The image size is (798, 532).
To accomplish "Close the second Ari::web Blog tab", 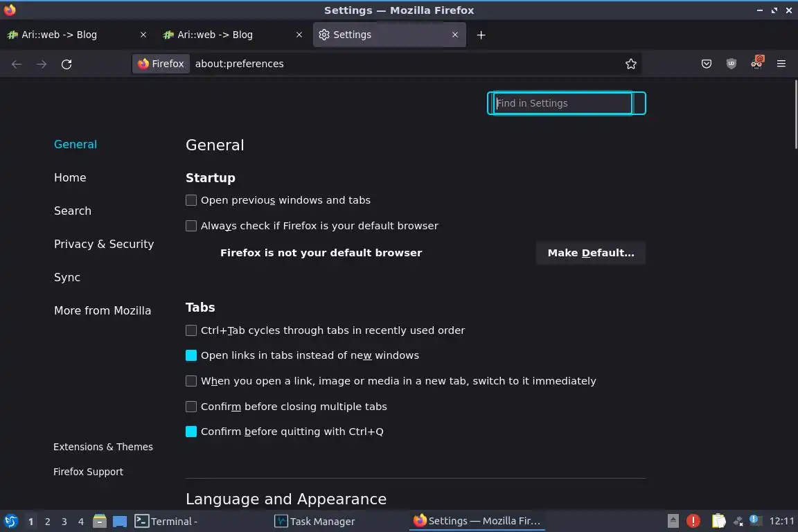I will point(299,35).
